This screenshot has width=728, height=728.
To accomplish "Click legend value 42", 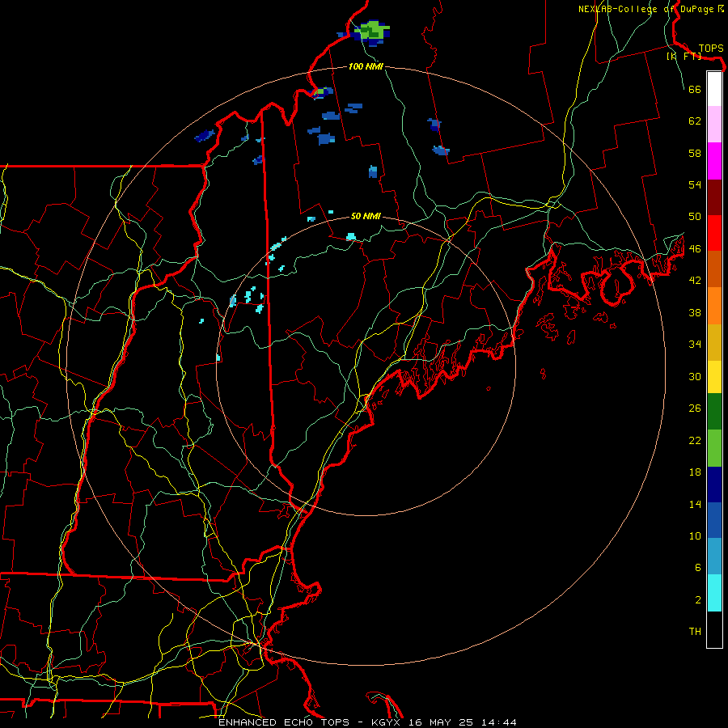I will [x=695, y=281].
